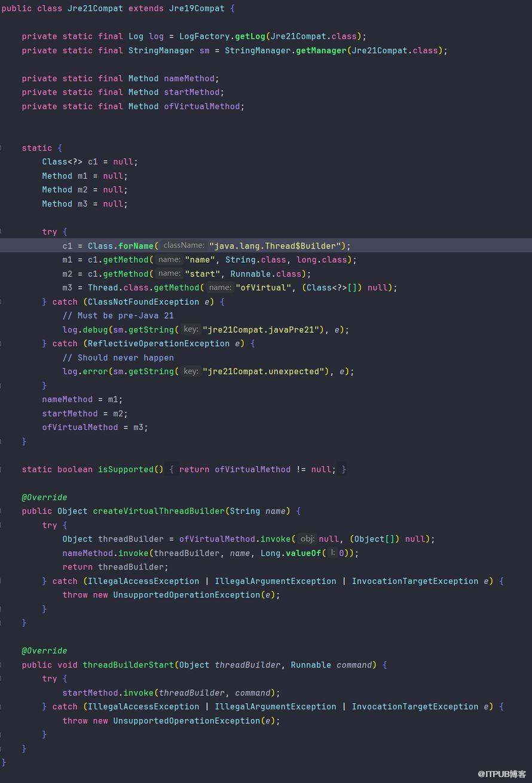Click the createVirtualThreadBuilder method name

(x=158, y=511)
